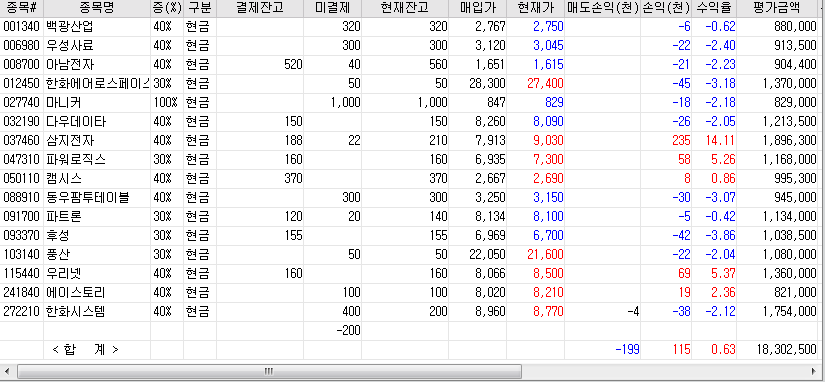Click the 결제잔고 column header

259,8
